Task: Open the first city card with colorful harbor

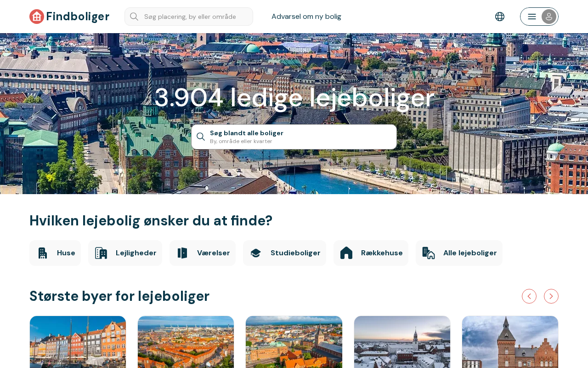Action: point(78,342)
